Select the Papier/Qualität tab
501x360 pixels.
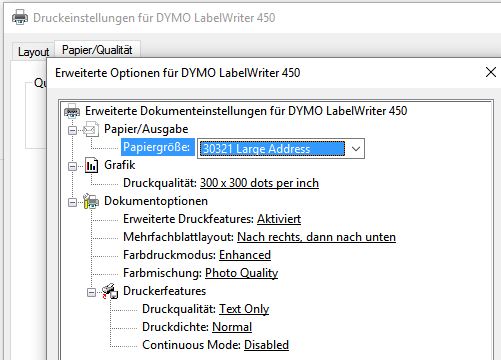click(x=97, y=50)
